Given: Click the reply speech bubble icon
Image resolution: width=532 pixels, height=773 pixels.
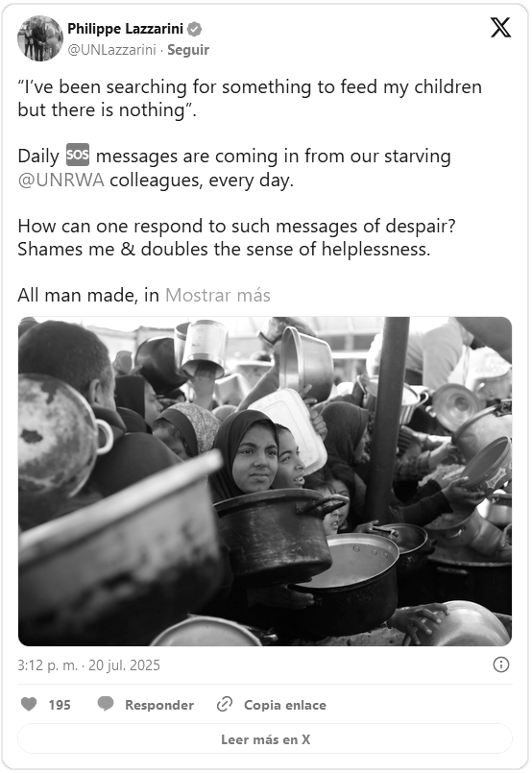Looking at the screenshot, I should pyautogui.click(x=106, y=704).
